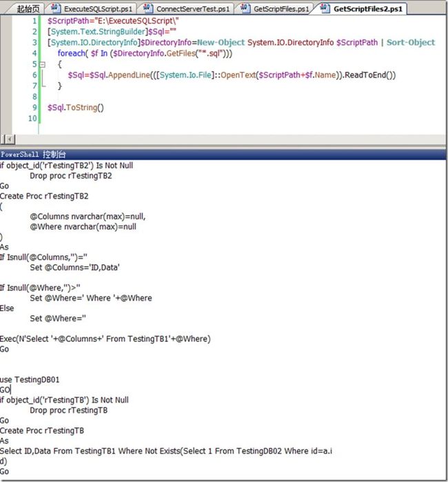Click console line "Set @Where=' Where '+@Where"

coord(91,298)
